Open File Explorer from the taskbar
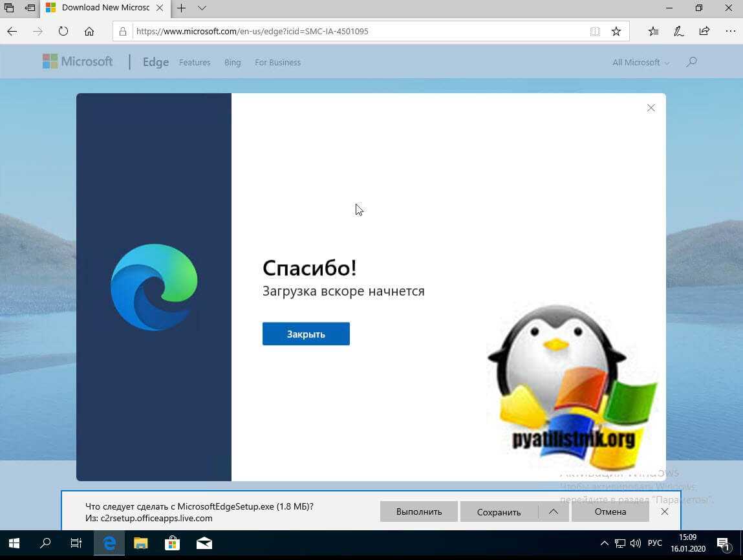Viewport: 743px width, 560px height. (142, 543)
